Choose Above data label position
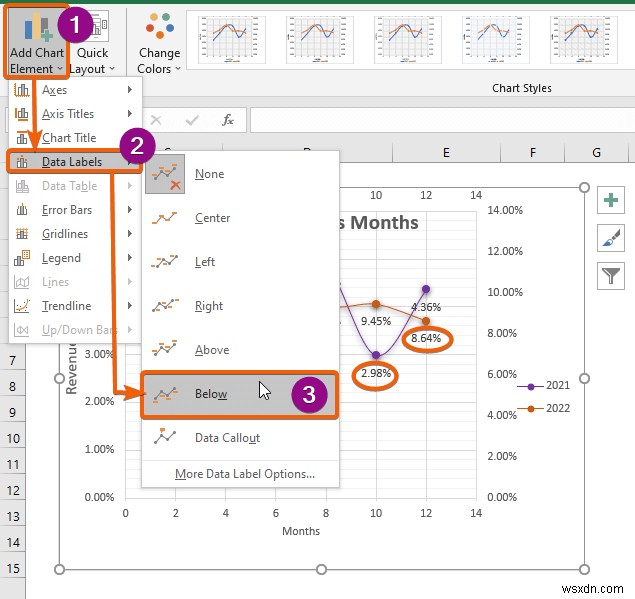This screenshot has height=599, width=635. coord(240,350)
